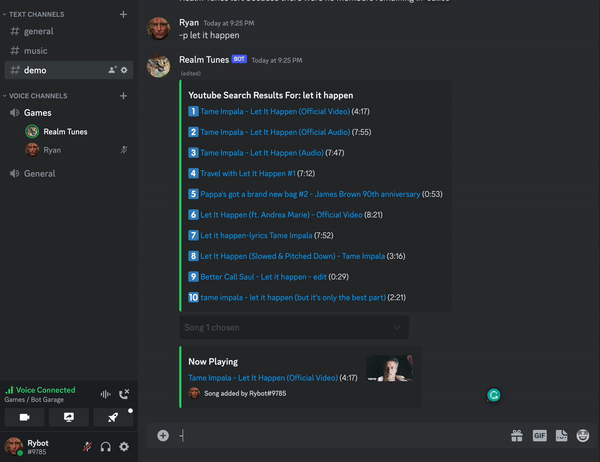The height and width of the screenshot is (462, 600).
Task: Open Let It Happen ft. Andrea Marie link
Action: tap(281, 215)
